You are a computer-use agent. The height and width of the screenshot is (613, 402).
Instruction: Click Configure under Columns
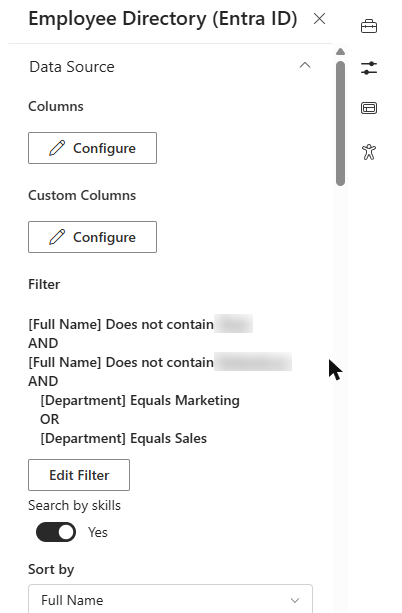pyautogui.click(x=92, y=148)
